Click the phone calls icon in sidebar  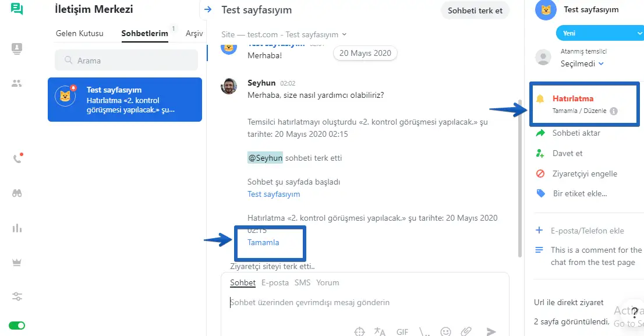point(17,158)
